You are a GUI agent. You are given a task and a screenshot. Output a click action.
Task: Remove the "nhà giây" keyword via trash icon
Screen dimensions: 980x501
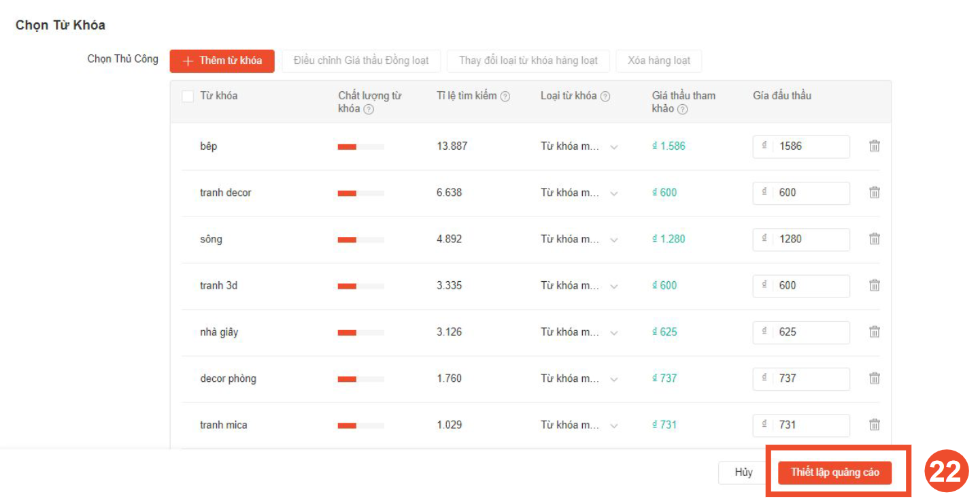pyautogui.click(x=875, y=332)
